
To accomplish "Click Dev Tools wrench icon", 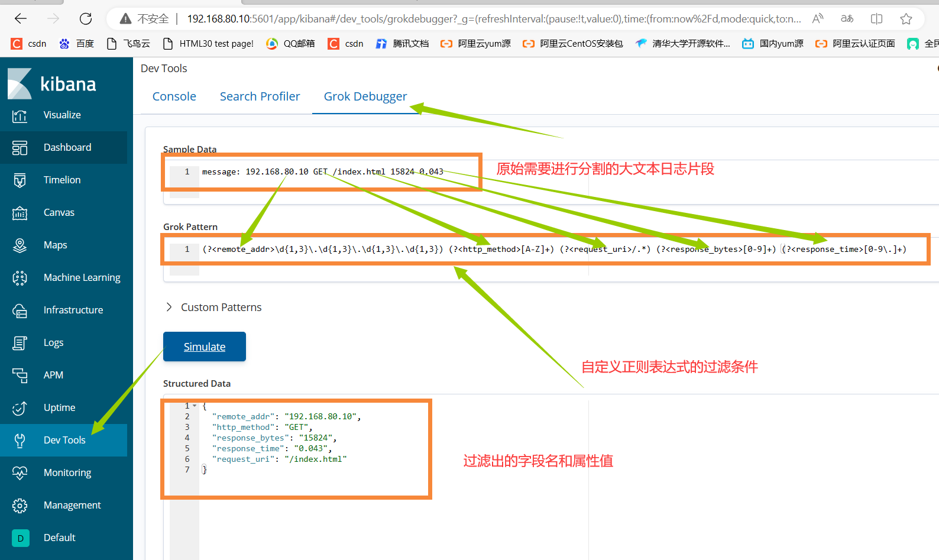I will pos(20,441).
